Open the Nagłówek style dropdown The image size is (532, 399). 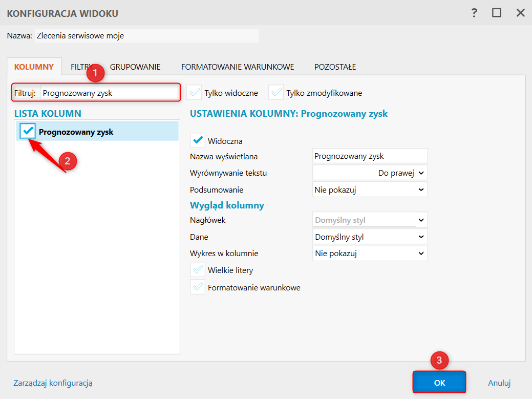(370, 220)
